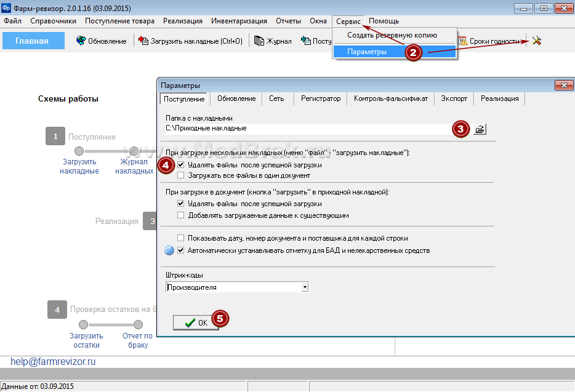Click the Схемы работы heading
This screenshot has height=392, width=575.
[68, 98]
